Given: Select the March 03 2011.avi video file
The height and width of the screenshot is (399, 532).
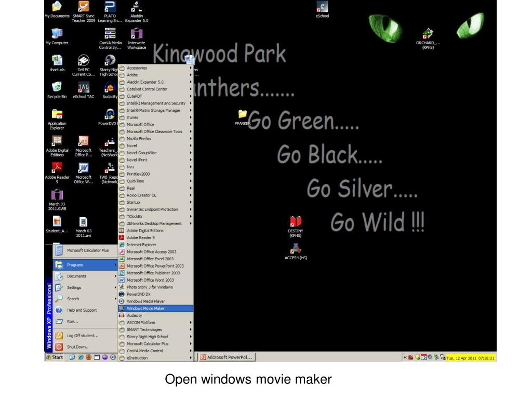Looking at the screenshot, I should click(84, 227).
